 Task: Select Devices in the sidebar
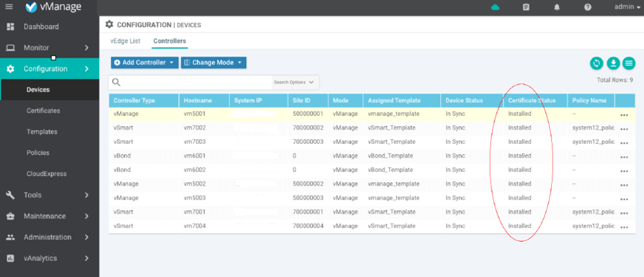(49, 90)
